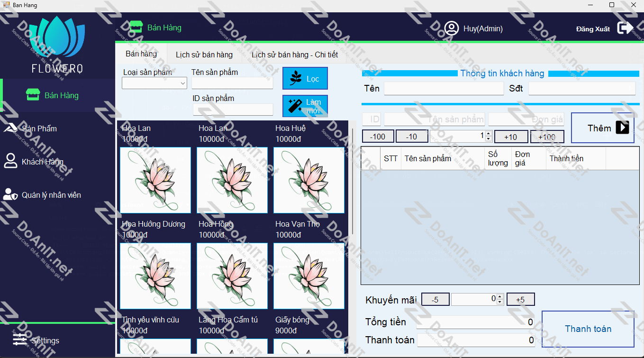
Task: Click Đăng Xuất to log out
Action: coord(593,29)
